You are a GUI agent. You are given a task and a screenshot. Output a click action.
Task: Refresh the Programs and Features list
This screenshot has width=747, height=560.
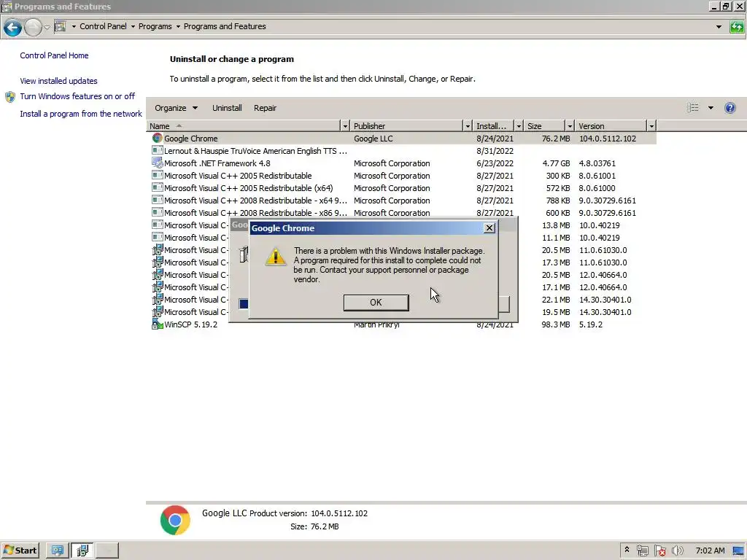(737, 27)
